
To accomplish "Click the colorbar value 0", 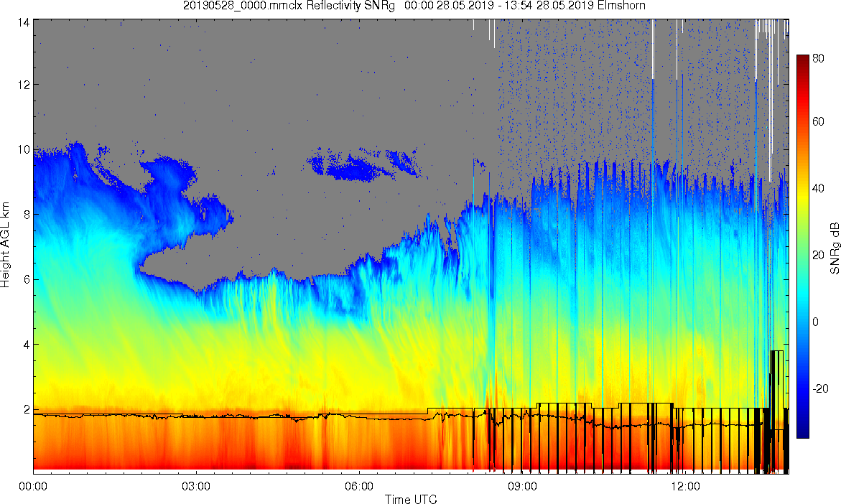I will tap(816, 322).
